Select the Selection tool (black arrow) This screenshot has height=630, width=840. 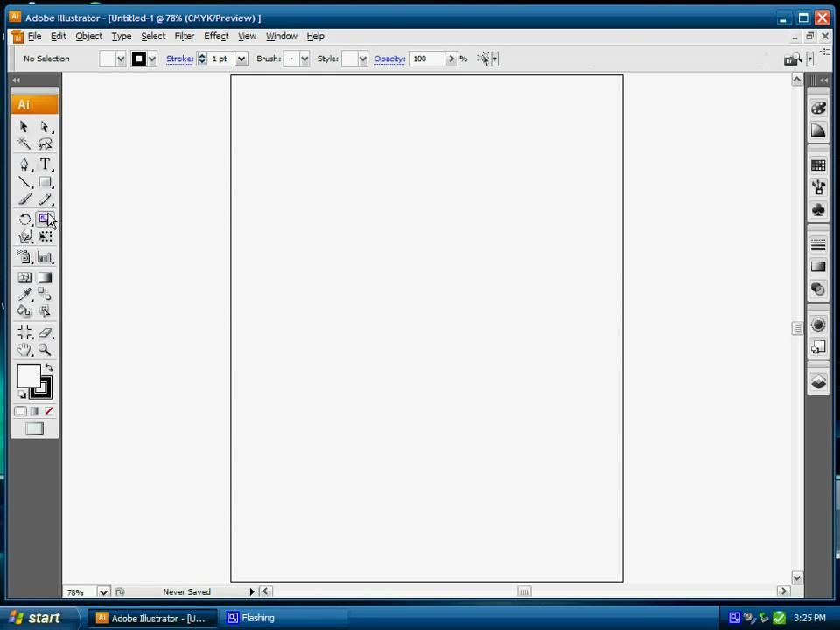(x=24, y=126)
